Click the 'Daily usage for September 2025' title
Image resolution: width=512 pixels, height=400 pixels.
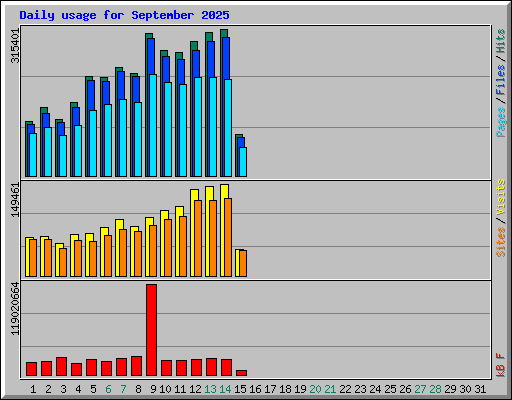pos(124,15)
